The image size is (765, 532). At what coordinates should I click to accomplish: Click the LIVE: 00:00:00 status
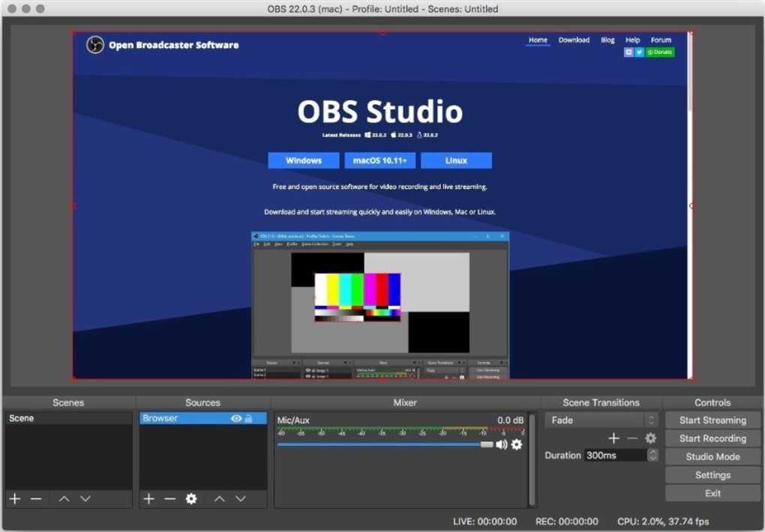coord(484,522)
